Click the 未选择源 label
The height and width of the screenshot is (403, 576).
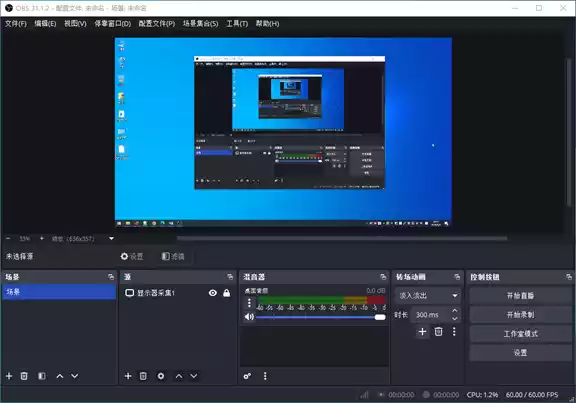[x=19, y=256]
